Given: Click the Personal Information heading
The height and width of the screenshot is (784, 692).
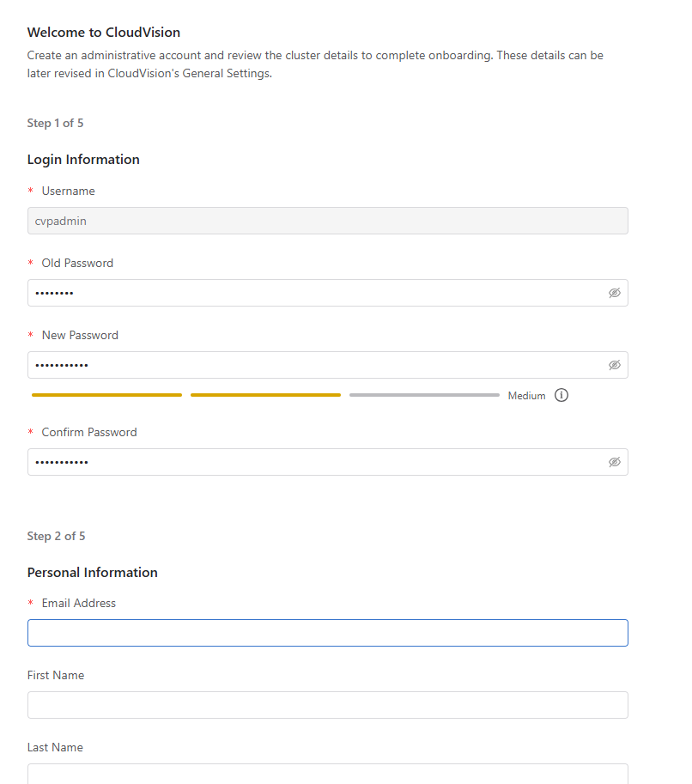Looking at the screenshot, I should [x=93, y=573].
